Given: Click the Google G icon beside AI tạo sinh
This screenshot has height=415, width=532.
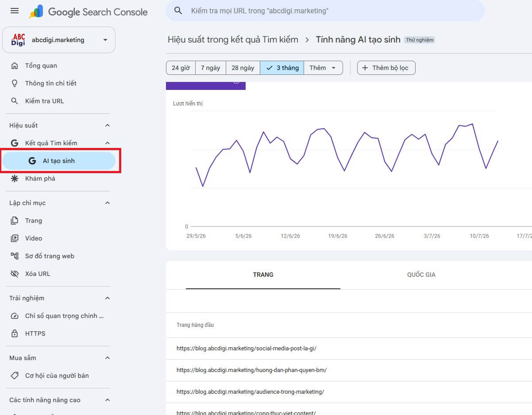Looking at the screenshot, I should (32, 161).
